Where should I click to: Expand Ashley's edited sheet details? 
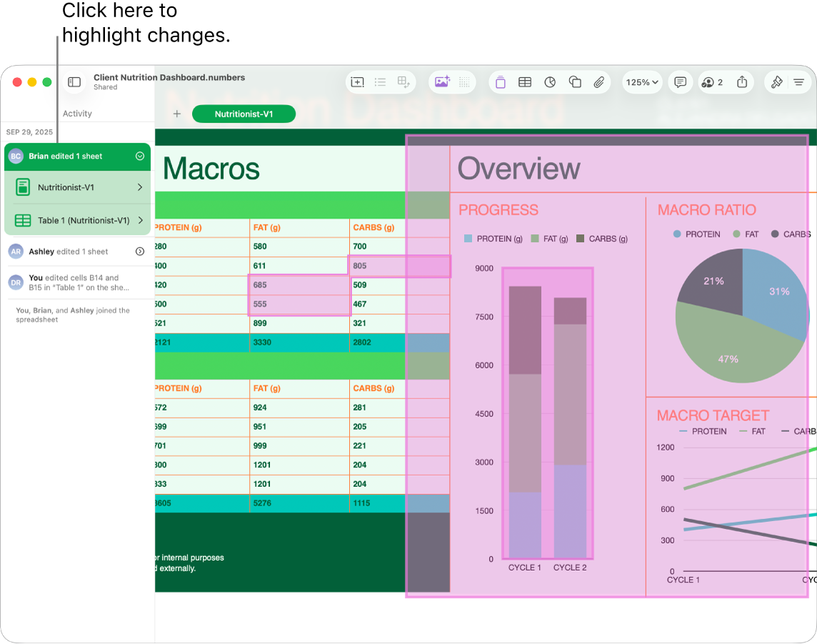click(140, 251)
